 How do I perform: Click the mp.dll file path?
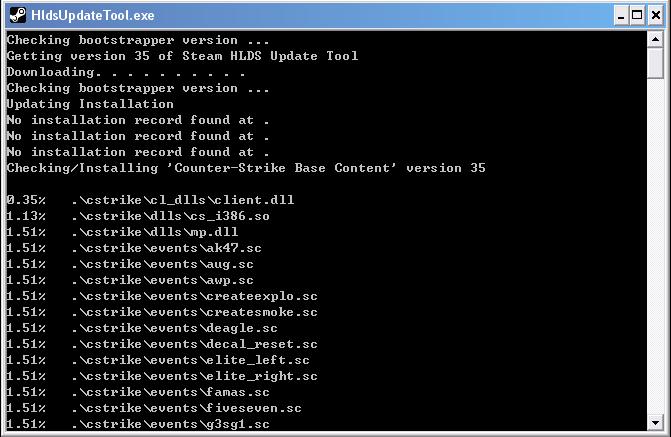[154, 232]
